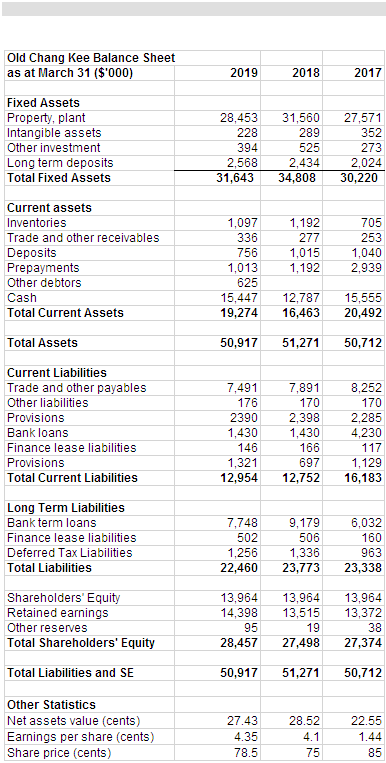This screenshot has height=763, width=386.
Task: Click 'Total Liabilities and SE' label
Action: pos(70,672)
